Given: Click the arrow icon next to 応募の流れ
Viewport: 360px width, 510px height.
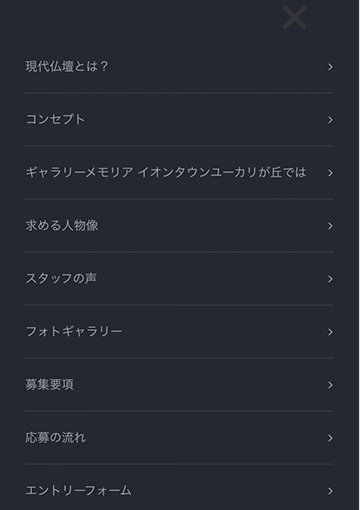Looking at the screenshot, I should (330, 438).
